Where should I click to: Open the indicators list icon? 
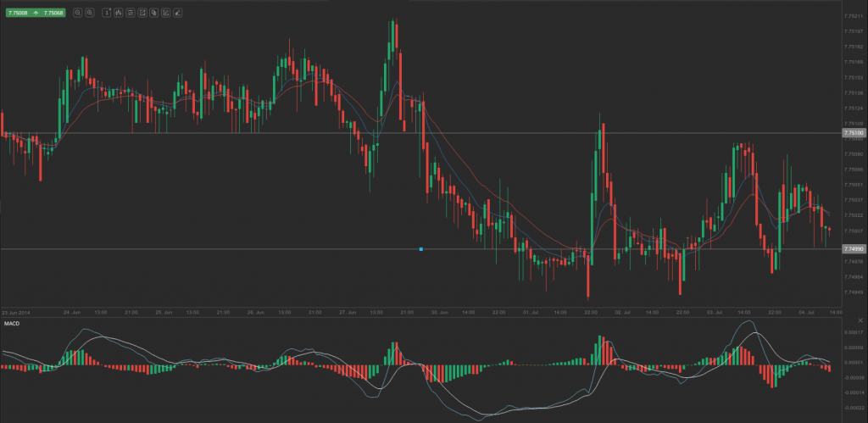click(130, 13)
